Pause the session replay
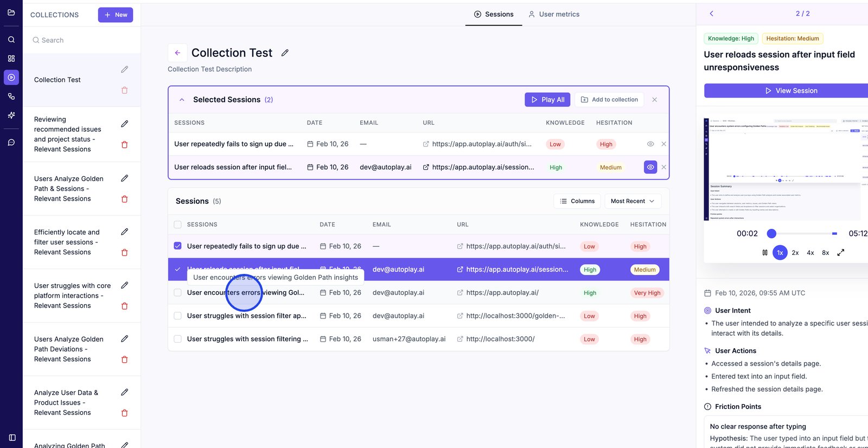Image resolution: width=868 pixels, height=448 pixels. click(765, 253)
